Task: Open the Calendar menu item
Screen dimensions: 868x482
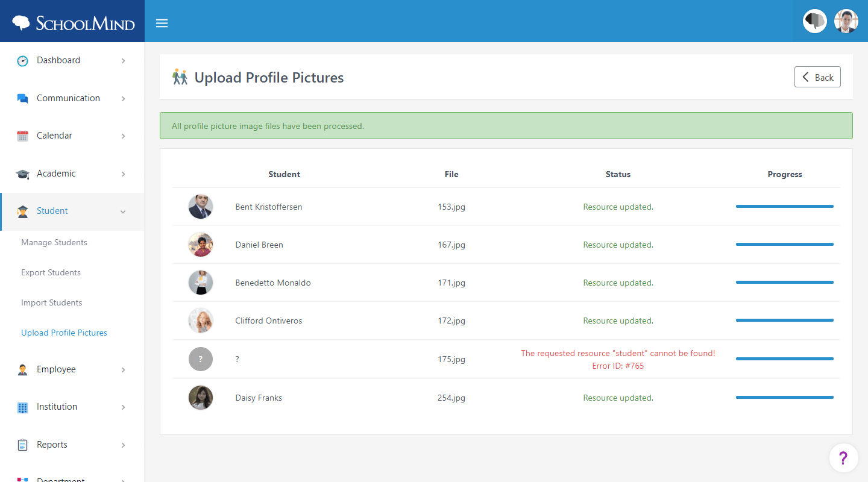Action: tap(72, 136)
